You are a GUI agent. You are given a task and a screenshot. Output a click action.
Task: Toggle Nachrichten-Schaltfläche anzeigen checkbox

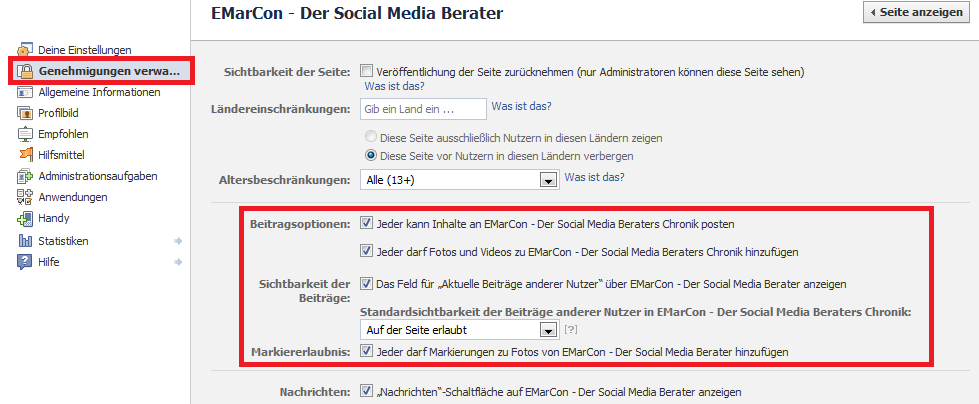(367, 392)
